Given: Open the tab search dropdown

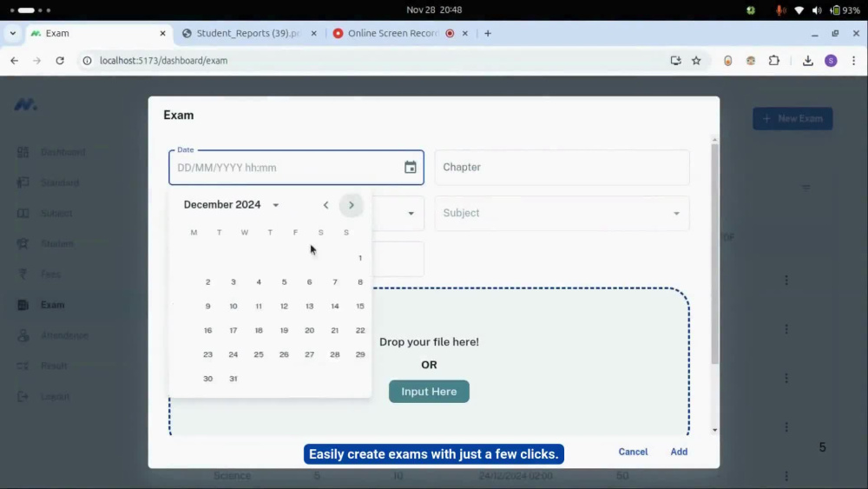Looking at the screenshot, I should [x=13, y=33].
